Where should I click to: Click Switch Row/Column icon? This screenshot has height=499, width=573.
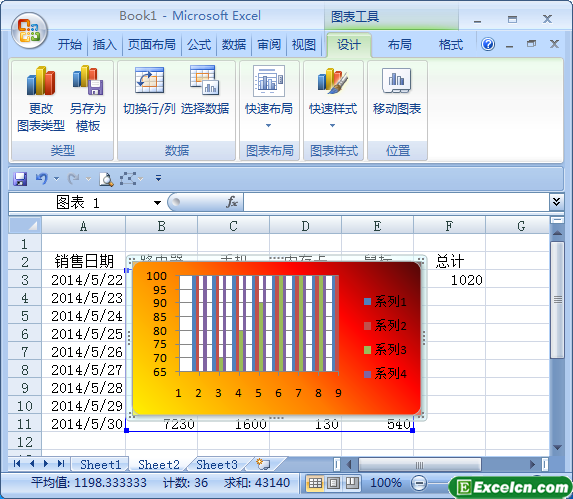pos(149,80)
